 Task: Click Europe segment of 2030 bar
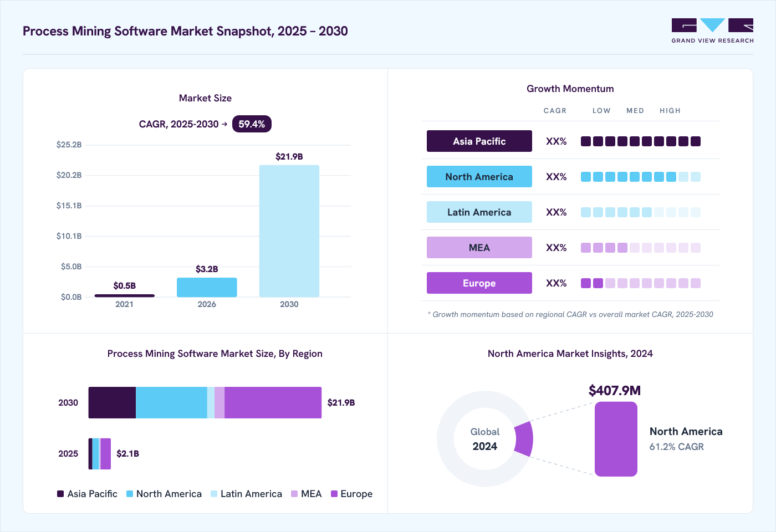pyautogui.click(x=273, y=402)
